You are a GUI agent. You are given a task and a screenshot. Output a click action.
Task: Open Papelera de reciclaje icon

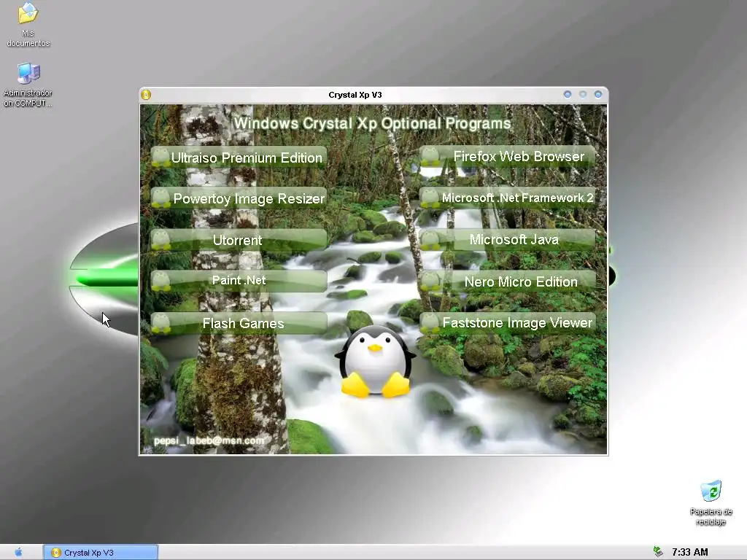711,503
